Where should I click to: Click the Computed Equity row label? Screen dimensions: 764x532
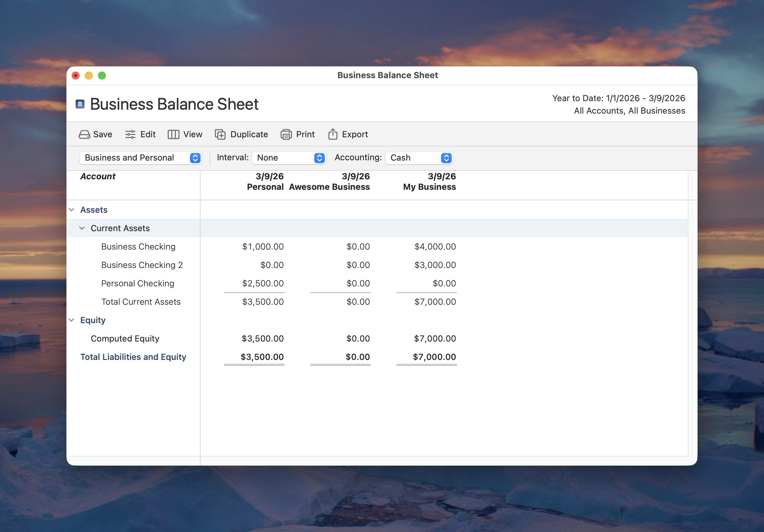pos(125,339)
